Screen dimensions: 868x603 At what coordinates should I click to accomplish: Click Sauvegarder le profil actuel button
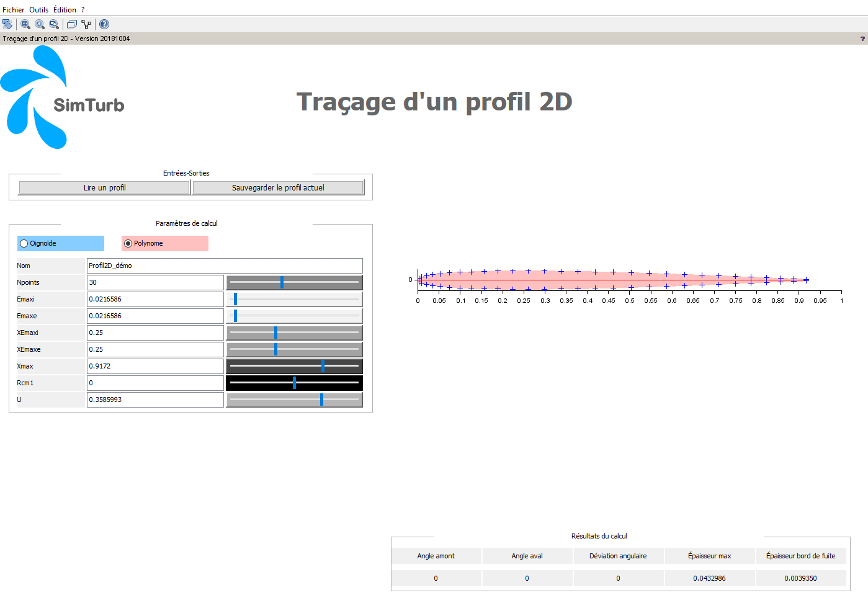(278, 188)
